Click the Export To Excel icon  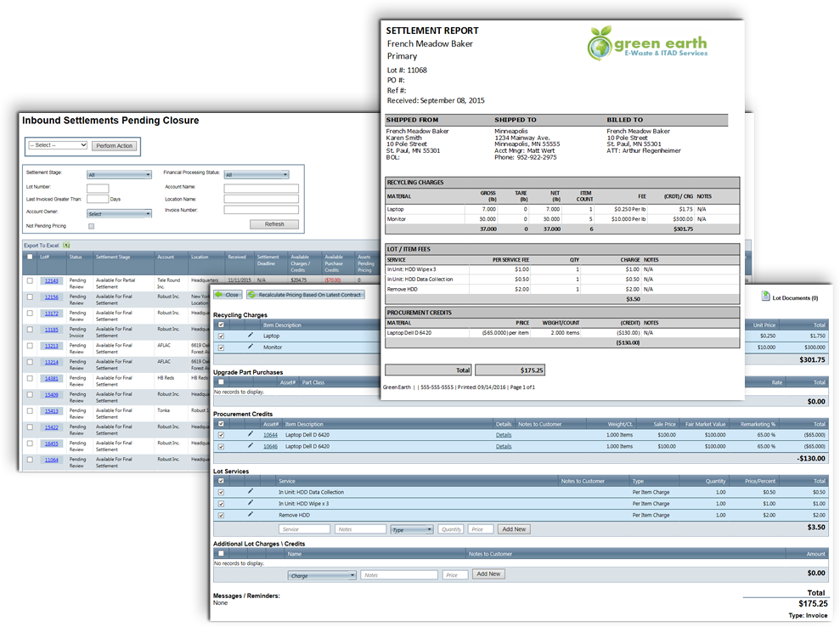(66, 246)
